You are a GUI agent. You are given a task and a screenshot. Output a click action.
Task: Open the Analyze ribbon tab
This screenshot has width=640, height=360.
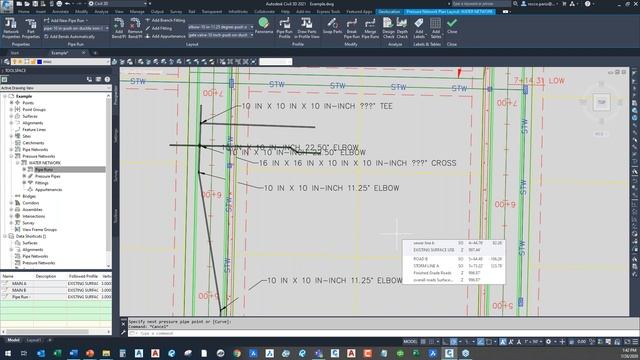101,12
